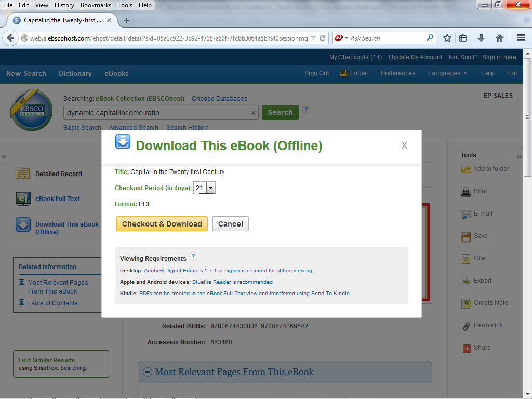Open the Bluefire Reader recommended link

pos(232,282)
